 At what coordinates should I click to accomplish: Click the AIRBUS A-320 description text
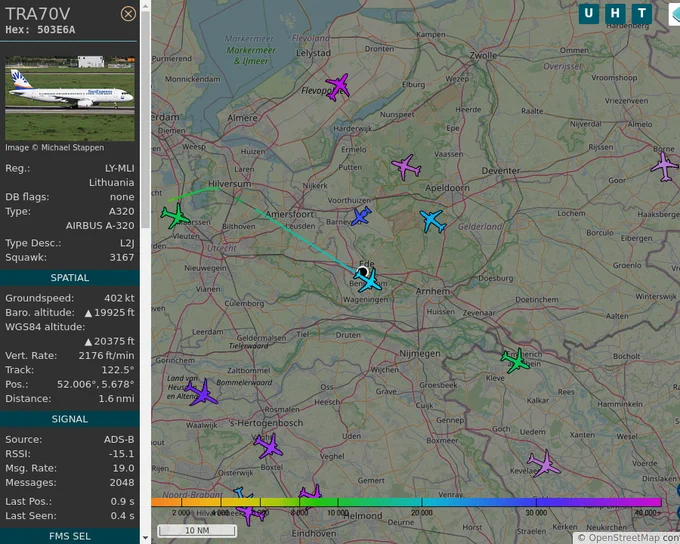[100, 226]
